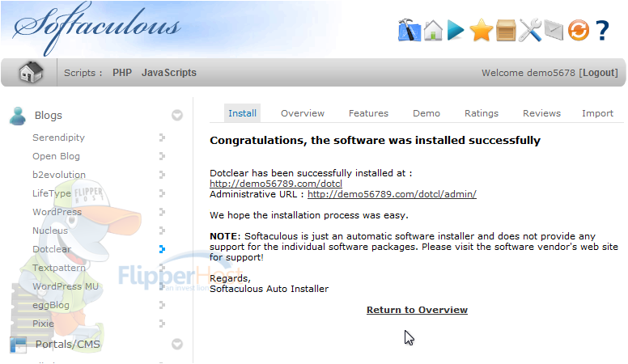Screen dimensions: 628x364
Task: Collapse the Blogs category
Action: pos(177,116)
